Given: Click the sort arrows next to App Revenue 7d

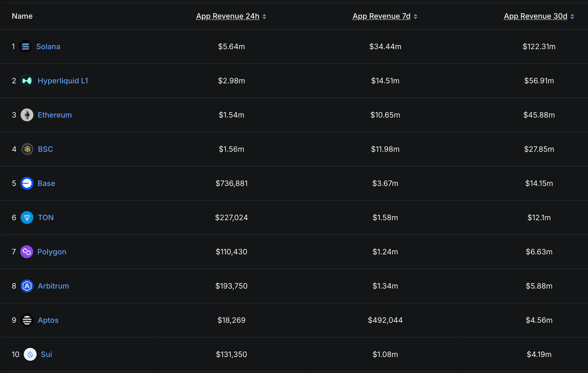Looking at the screenshot, I should click(416, 17).
